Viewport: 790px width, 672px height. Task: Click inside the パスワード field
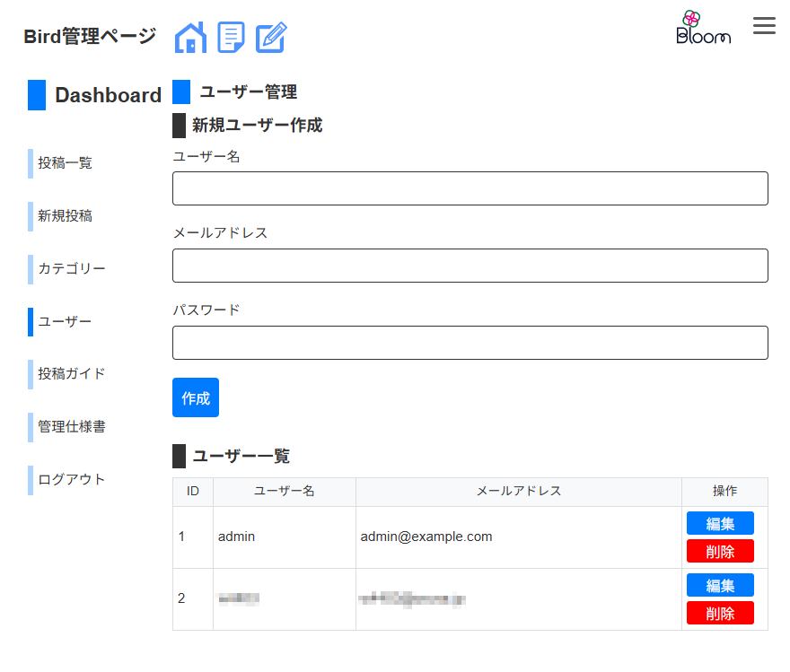click(470, 343)
